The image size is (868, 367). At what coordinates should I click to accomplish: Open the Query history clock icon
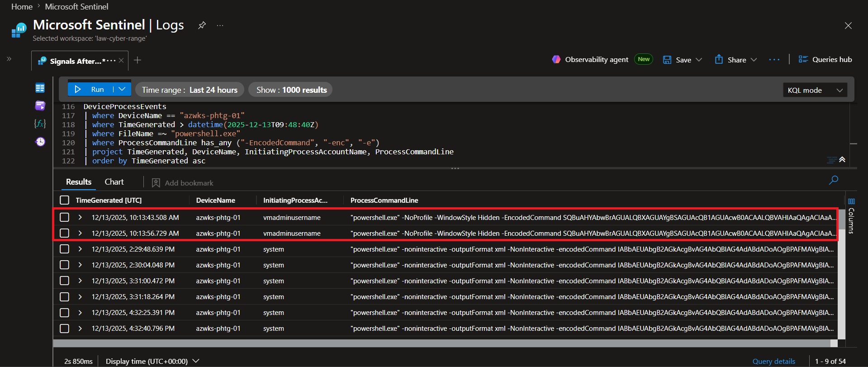coord(40,142)
